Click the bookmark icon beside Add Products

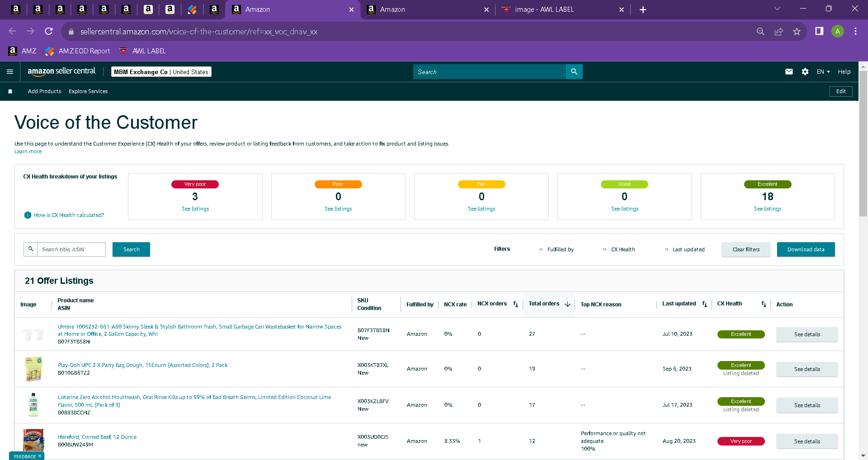(10, 91)
